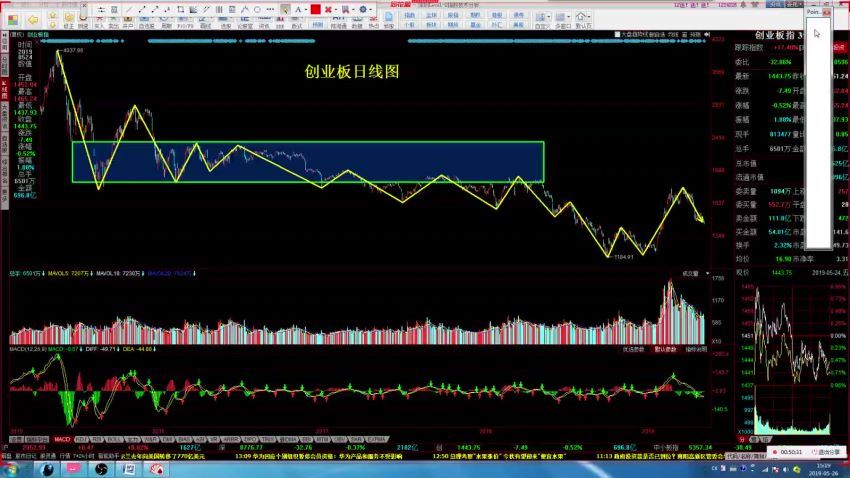Open more drawing tools ellipsis
Viewport: 850px width, 478px height.
(x=270, y=9)
